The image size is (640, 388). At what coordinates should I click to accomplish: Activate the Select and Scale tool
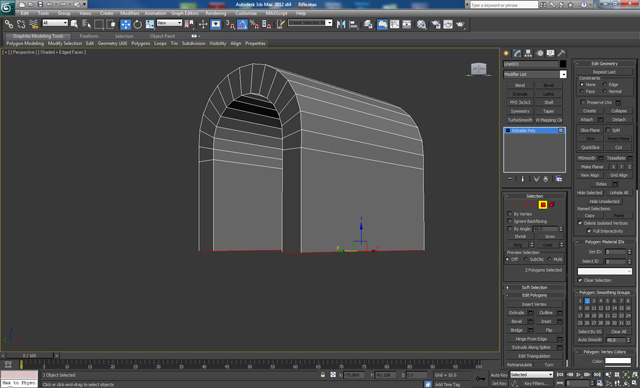point(150,24)
